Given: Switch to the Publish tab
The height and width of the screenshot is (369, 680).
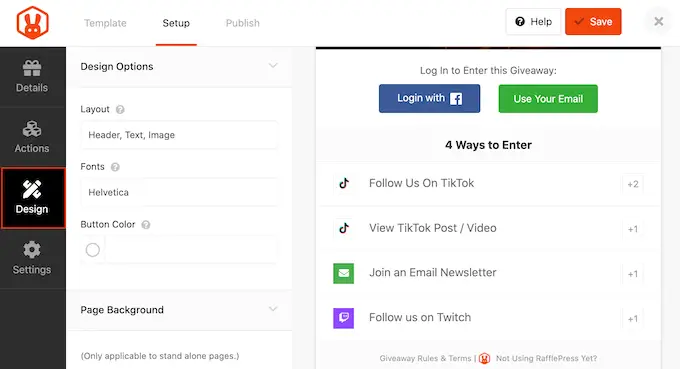Looking at the screenshot, I should (x=242, y=23).
